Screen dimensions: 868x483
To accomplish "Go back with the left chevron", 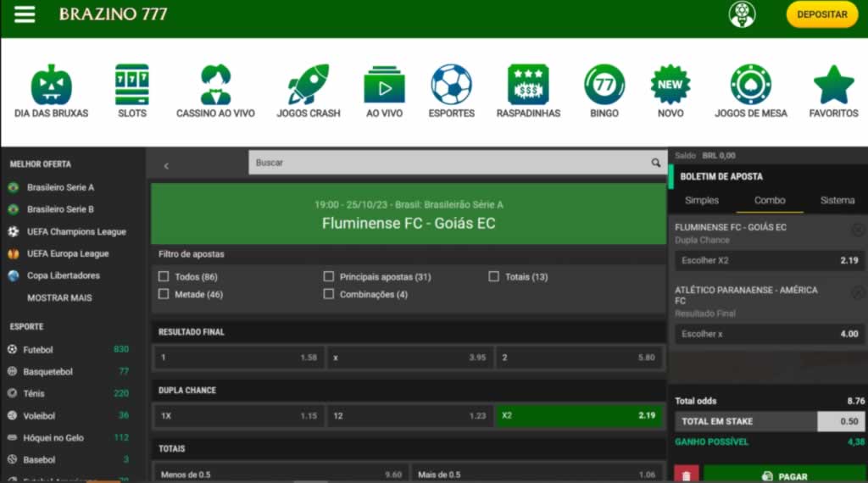I will tap(166, 165).
